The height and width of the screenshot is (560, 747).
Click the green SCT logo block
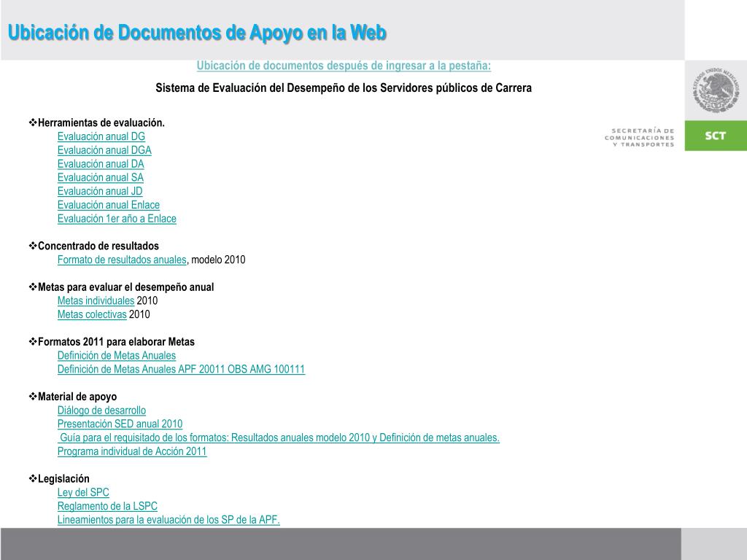click(716, 136)
